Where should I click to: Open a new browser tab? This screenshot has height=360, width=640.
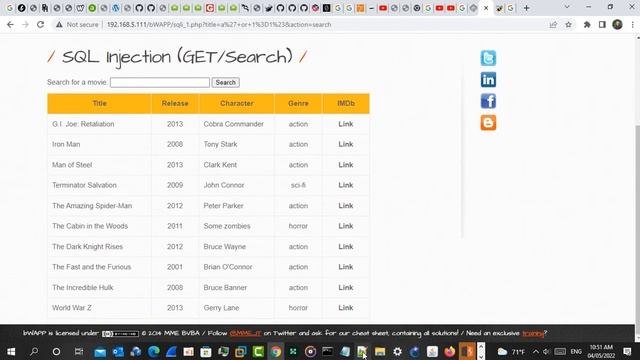click(526, 8)
